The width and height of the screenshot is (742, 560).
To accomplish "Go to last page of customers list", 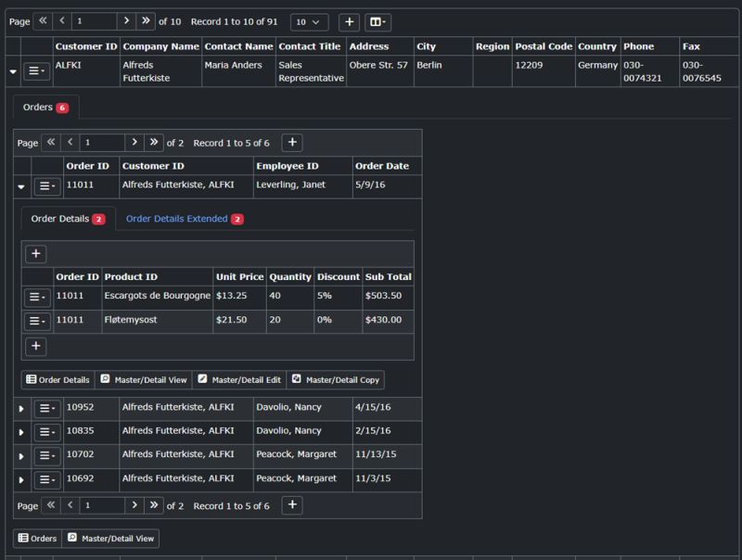I will (146, 20).
